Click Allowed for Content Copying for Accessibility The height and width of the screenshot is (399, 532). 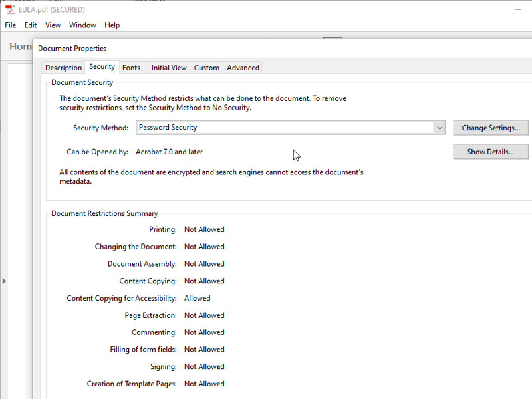click(x=197, y=298)
